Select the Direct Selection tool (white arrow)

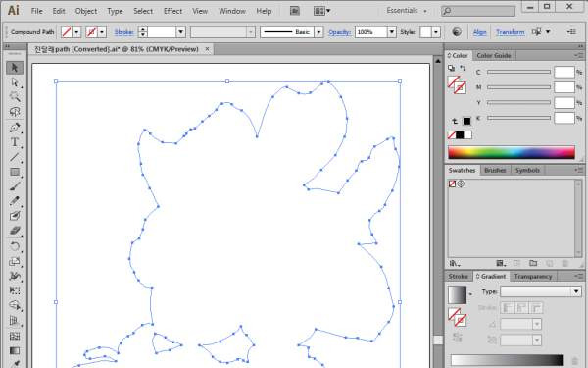point(15,82)
